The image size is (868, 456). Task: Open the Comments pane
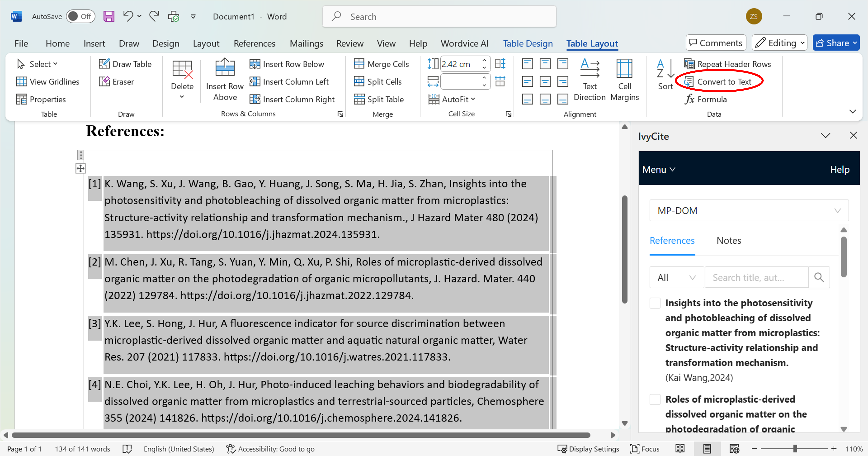pyautogui.click(x=716, y=43)
